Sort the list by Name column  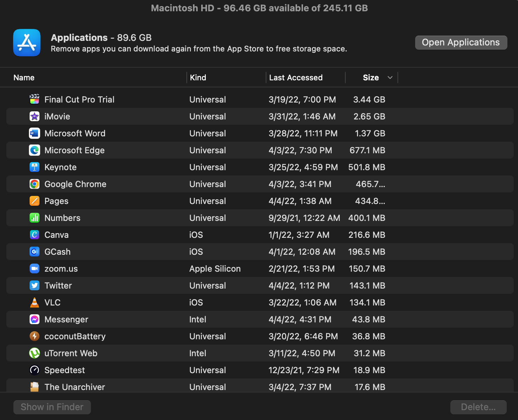click(x=24, y=78)
